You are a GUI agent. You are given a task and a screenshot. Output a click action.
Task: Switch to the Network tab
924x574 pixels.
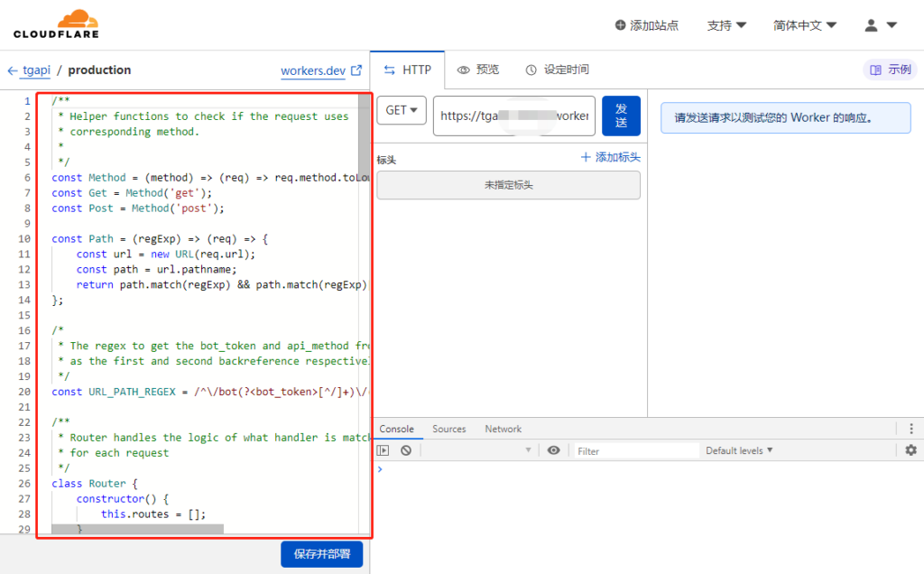(x=503, y=429)
